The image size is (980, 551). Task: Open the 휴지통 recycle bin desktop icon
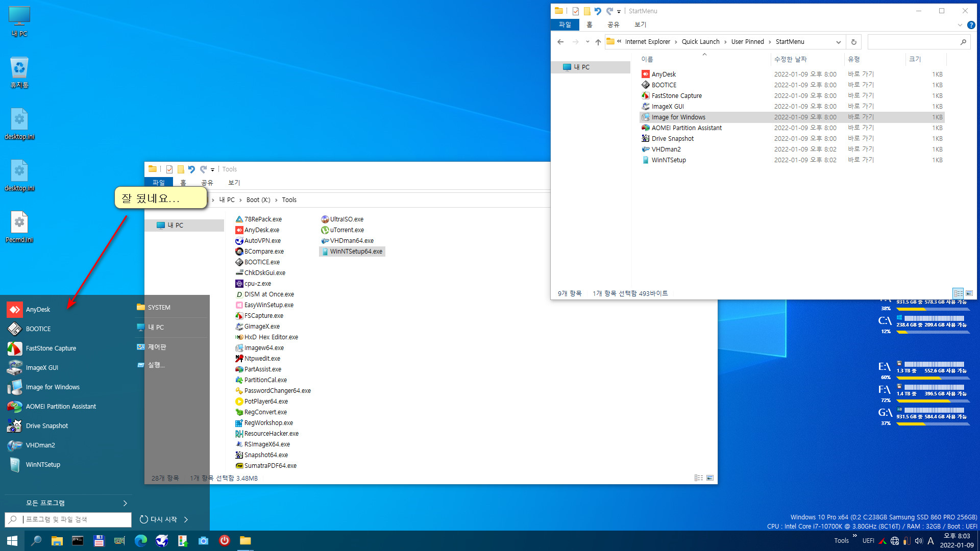pyautogui.click(x=19, y=72)
